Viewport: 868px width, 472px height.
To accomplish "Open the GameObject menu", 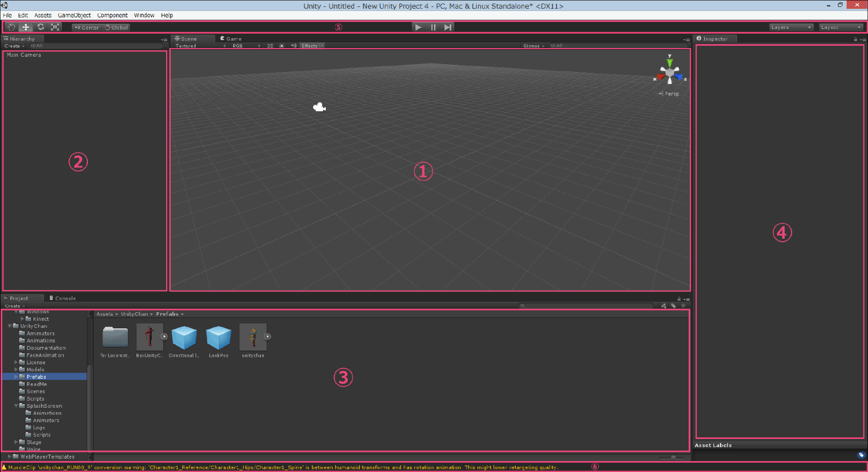I will (x=74, y=15).
